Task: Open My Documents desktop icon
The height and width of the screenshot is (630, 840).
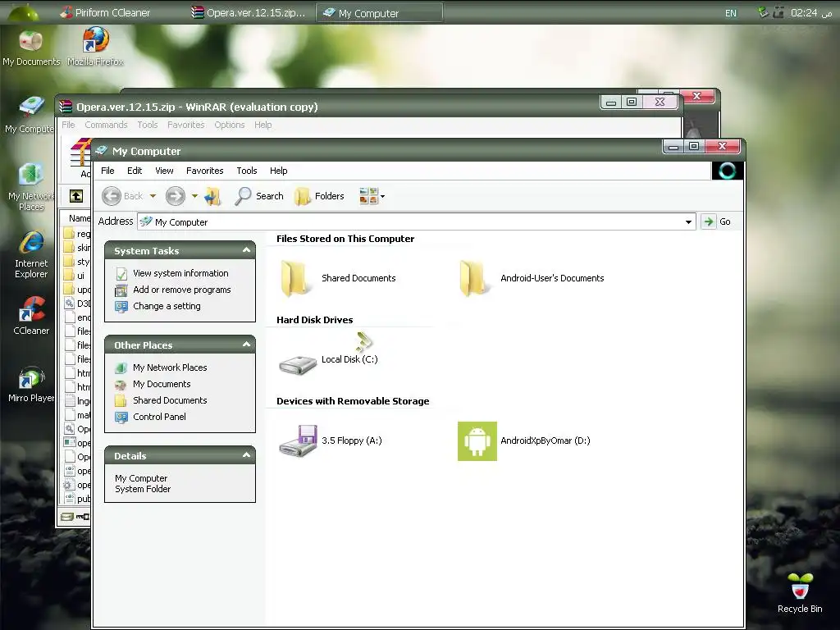Action: tap(31, 48)
